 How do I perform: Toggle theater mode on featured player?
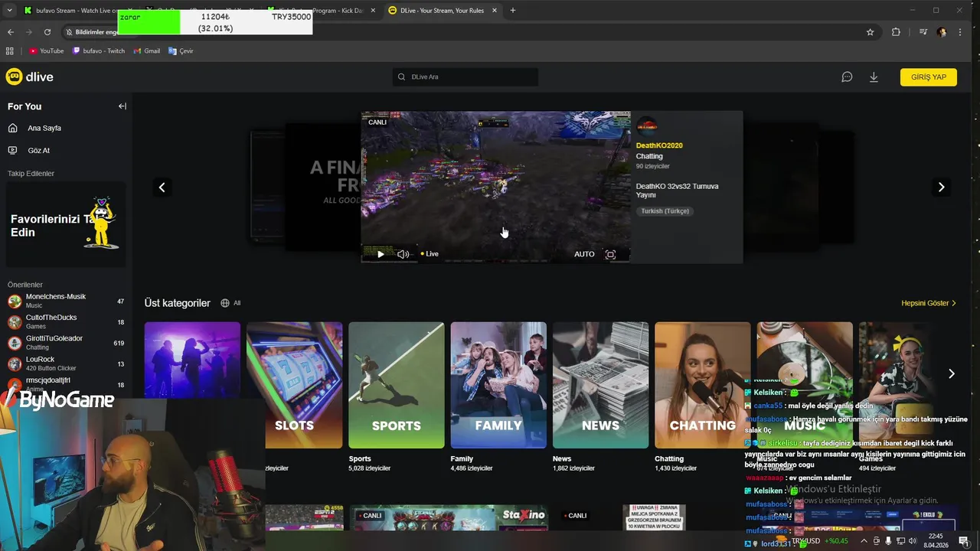pos(610,255)
